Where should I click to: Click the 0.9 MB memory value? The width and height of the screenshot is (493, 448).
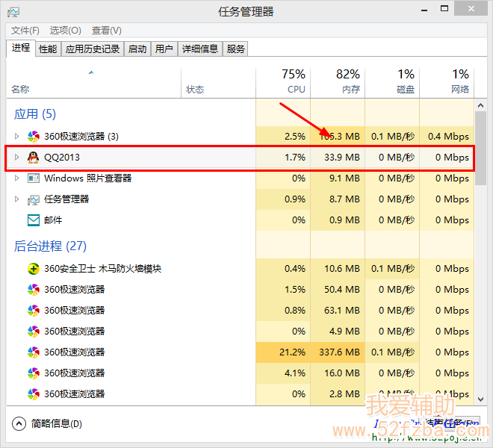344,220
